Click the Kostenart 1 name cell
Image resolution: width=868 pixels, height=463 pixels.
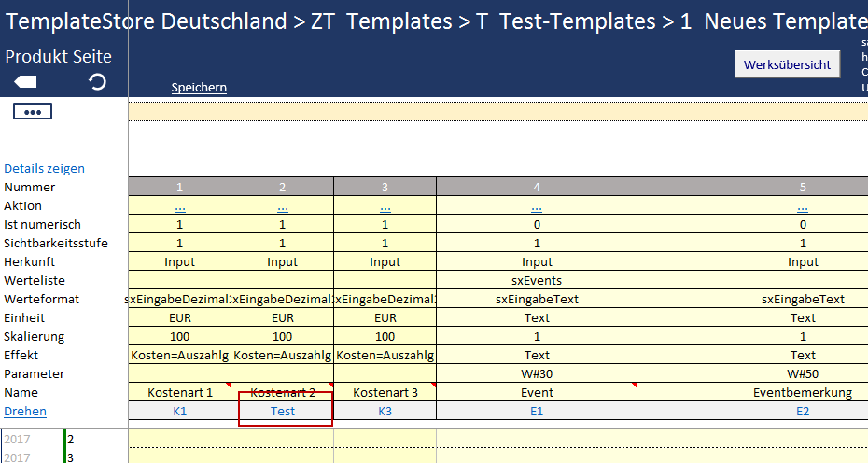[179, 393]
